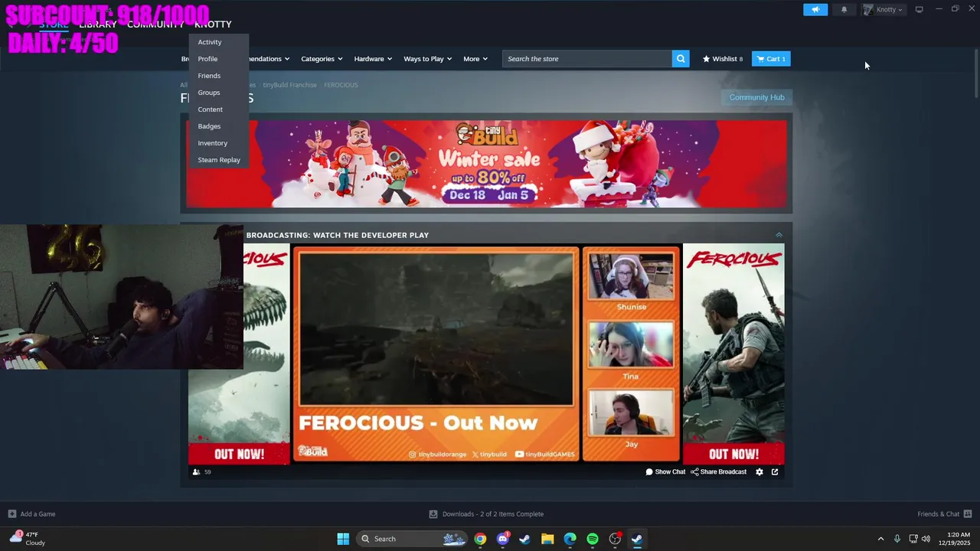Screen dimensions: 980x551
Task: Click the Shunise streamer webcam tile
Action: pos(631,276)
